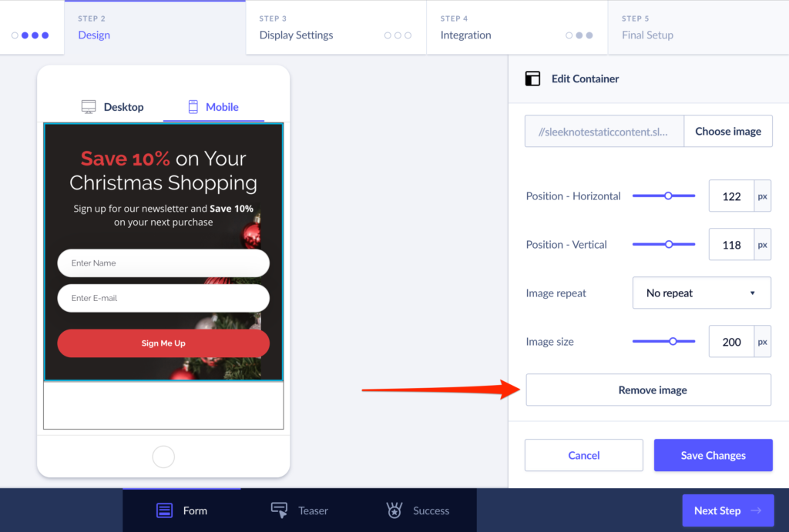The width and height of the screenshot is (789, 532).
Task: Switch to Desktop preview tab
Action: click(x=112, y=107)
